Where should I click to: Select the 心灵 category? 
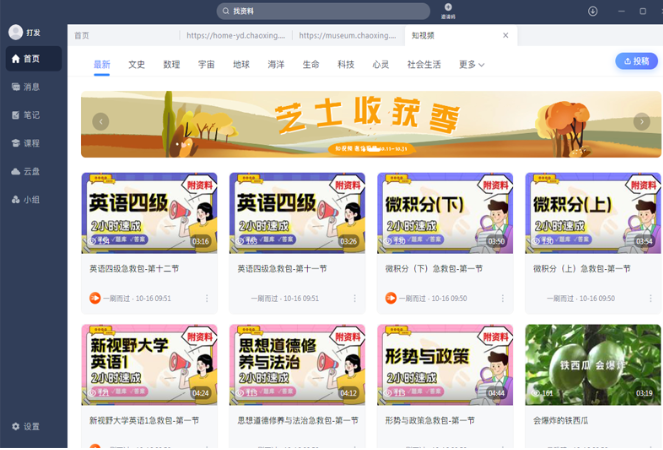[381, 65]
